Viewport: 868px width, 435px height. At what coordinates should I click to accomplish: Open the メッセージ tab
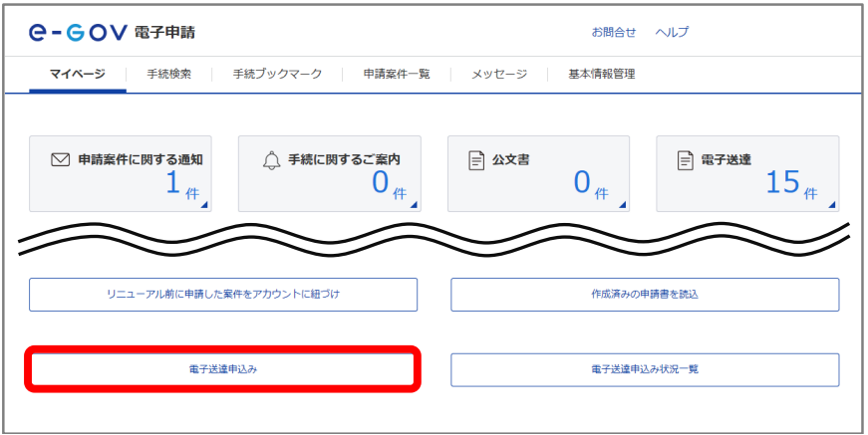coord(498,74)
